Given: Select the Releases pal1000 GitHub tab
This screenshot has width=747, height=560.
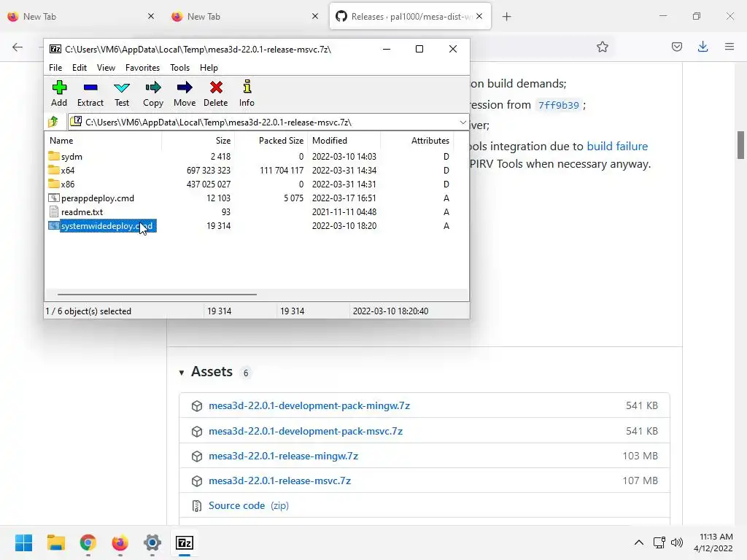Looking at the screenshot, I should tap(410, 17).
